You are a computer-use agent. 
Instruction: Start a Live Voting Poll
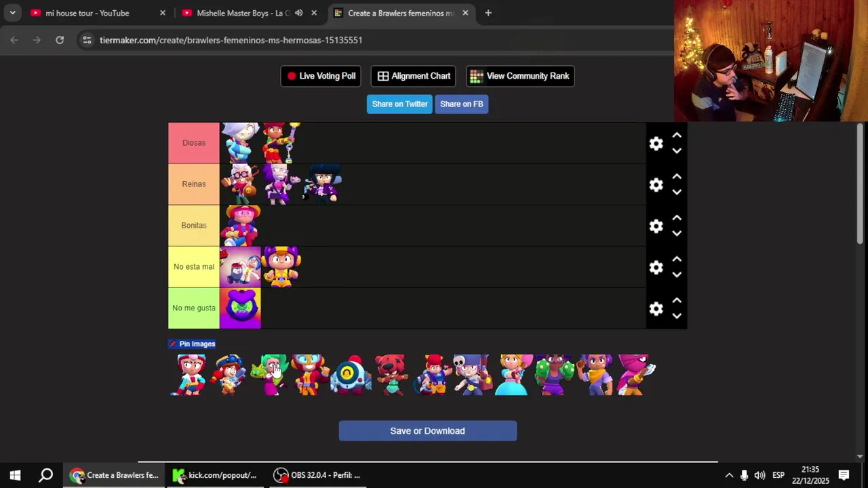click(321, 76)
